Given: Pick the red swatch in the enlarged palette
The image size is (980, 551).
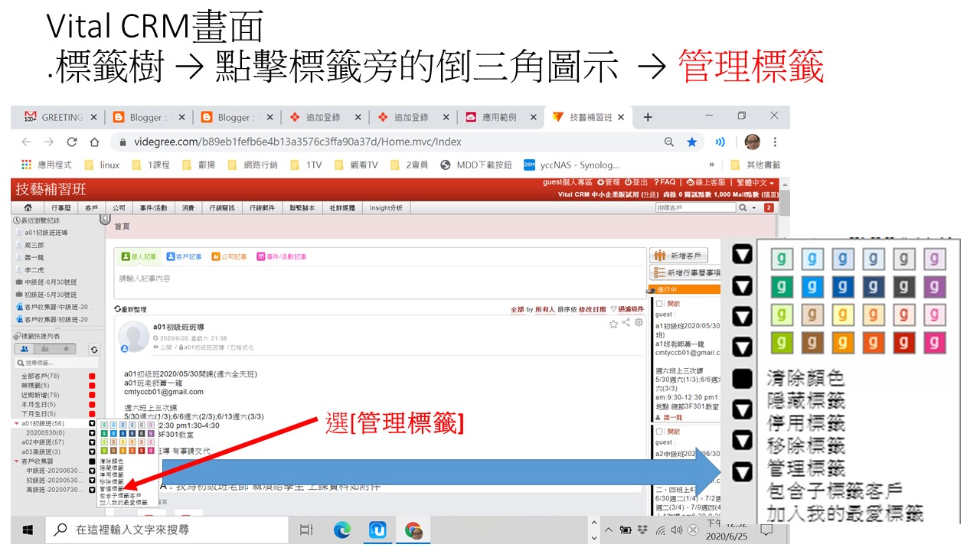Looking at the screenshot, I should click(903, 344).
